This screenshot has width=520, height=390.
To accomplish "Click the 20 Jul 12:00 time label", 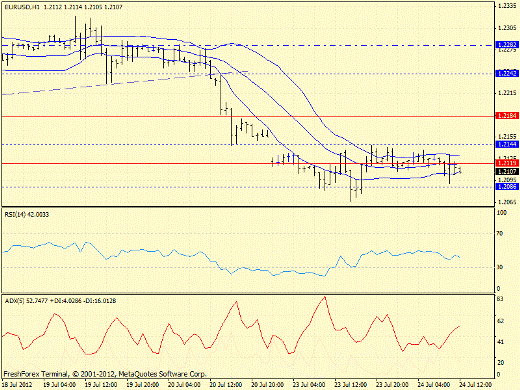I will [226, 385].
